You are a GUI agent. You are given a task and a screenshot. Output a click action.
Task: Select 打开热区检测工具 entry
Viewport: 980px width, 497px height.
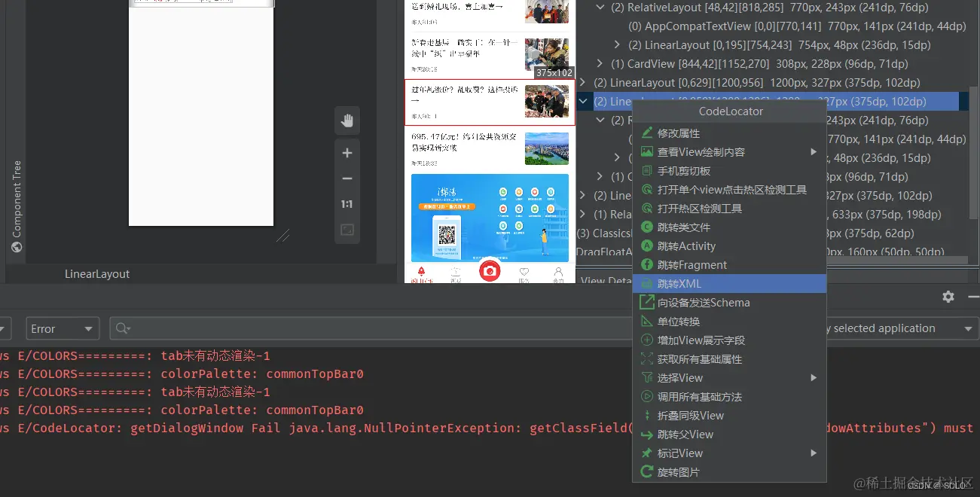click(x=729, y=209)
